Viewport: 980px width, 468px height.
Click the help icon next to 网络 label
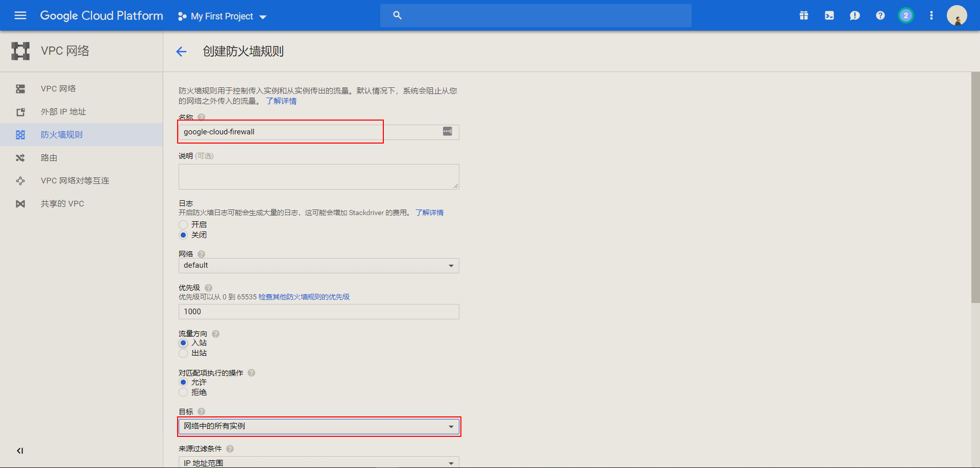pos(201,254)
